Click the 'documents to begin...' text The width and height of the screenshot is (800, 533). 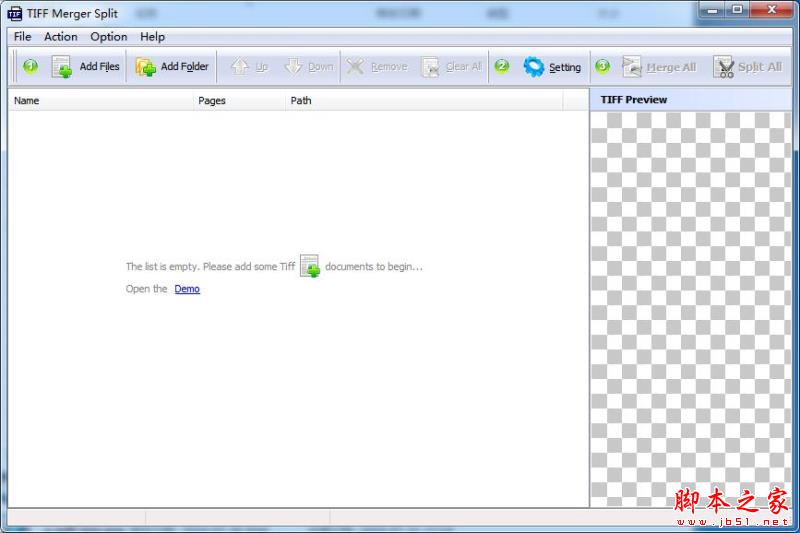coord(373,266)
